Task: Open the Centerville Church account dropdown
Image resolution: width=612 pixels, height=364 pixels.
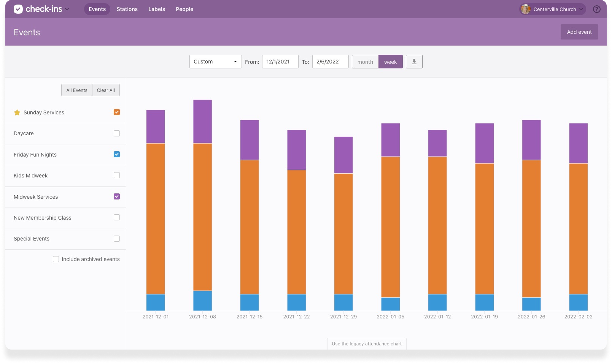Action: click(x=552, y=9)
